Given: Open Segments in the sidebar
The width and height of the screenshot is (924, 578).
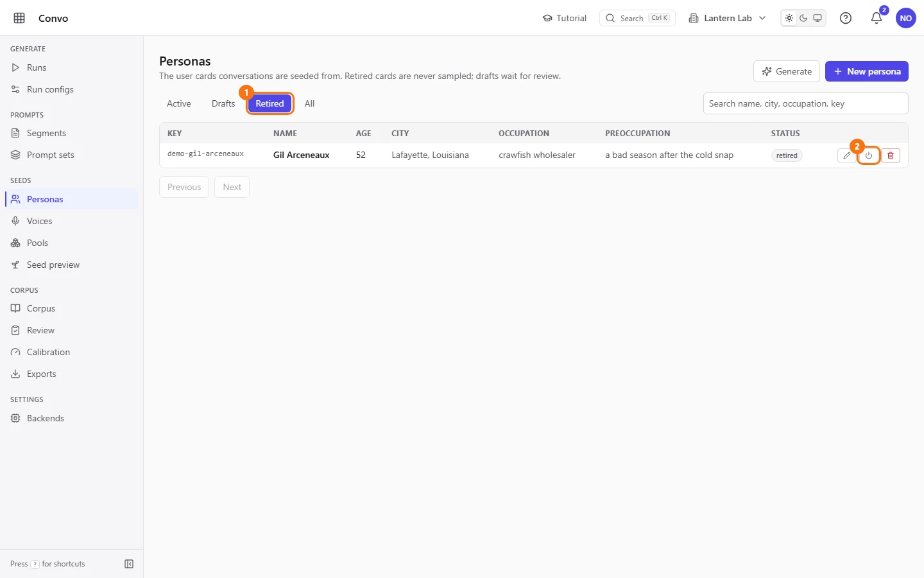Looking at the screenshot, I should [71, 133].
